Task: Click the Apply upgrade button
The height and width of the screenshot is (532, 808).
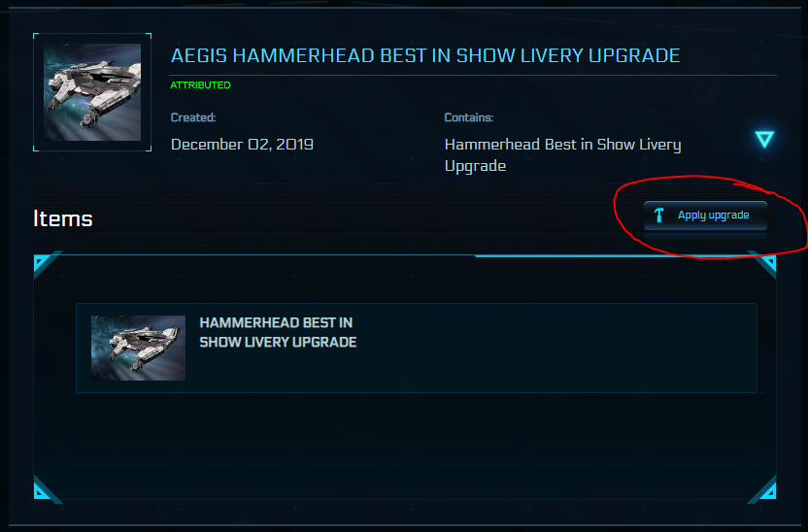Action: (x=705, y=216)
